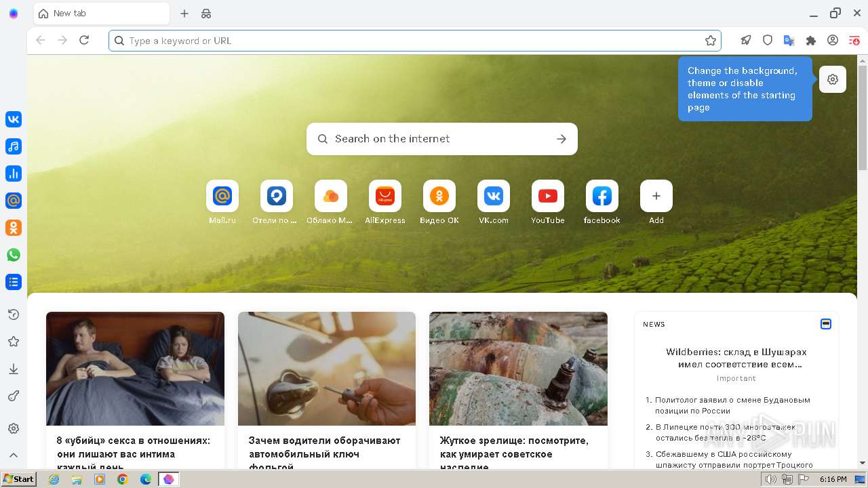Bookmark this page with the star
This screenshot has width=868, height=488.
click(711, 41)
